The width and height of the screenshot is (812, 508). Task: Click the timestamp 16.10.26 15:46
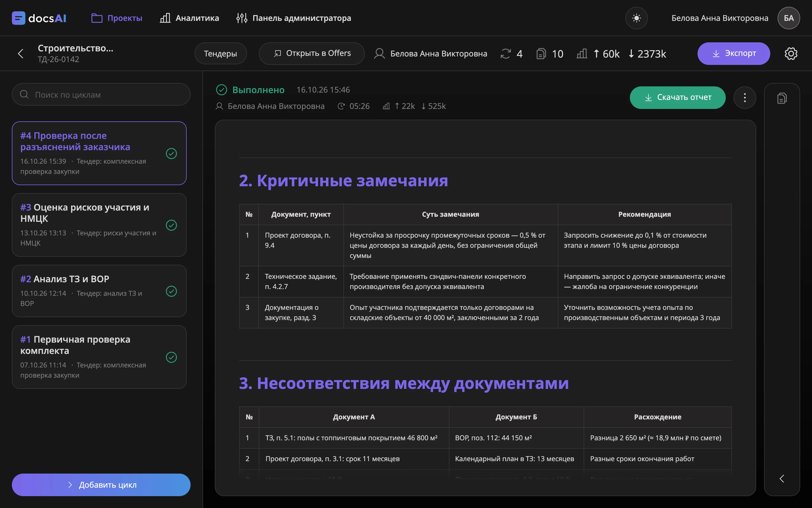(323, 90)
